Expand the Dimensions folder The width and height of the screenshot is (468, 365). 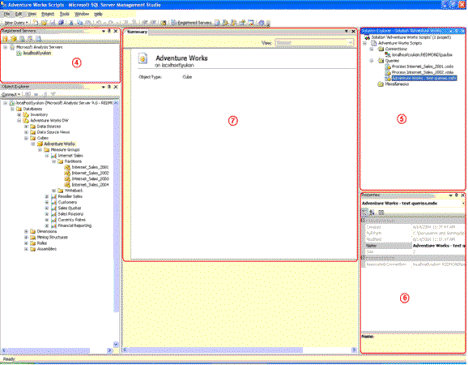(x=26, y=231)
